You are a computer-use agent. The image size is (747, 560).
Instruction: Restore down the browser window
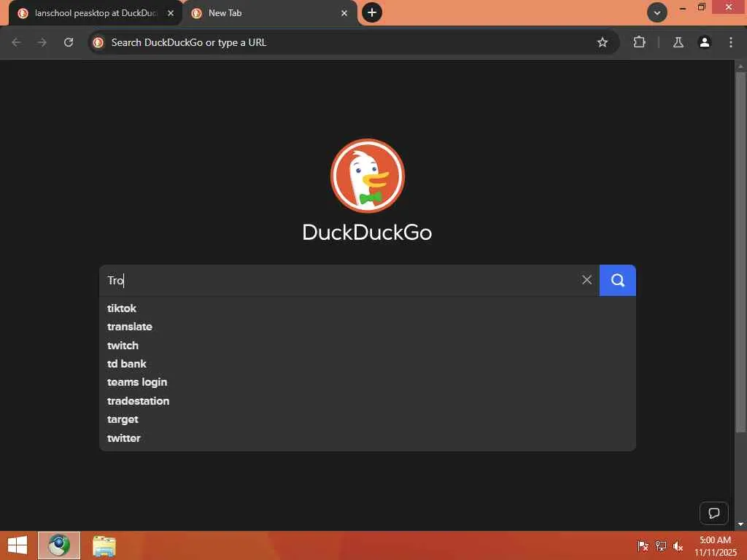701,7
